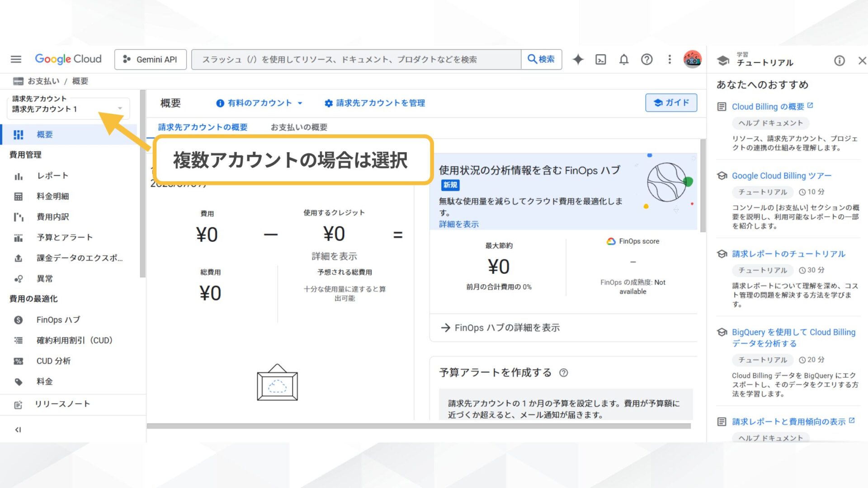Screen dimensions: 868x488
Task: Open the FinOps ハブ sidebar item
Action: (x=57, y=319)
